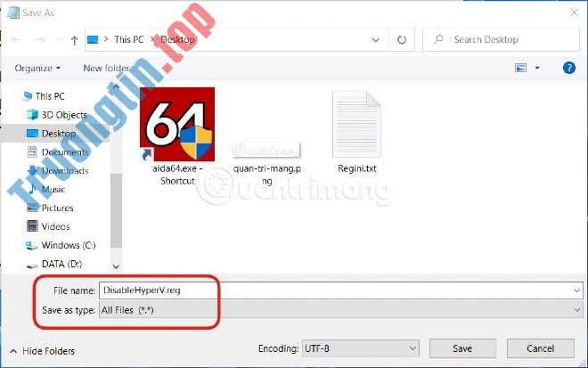Open the Save as type combo box
Image resolution: width=588 pixels, height=368 pixels.
coord(341,310)
